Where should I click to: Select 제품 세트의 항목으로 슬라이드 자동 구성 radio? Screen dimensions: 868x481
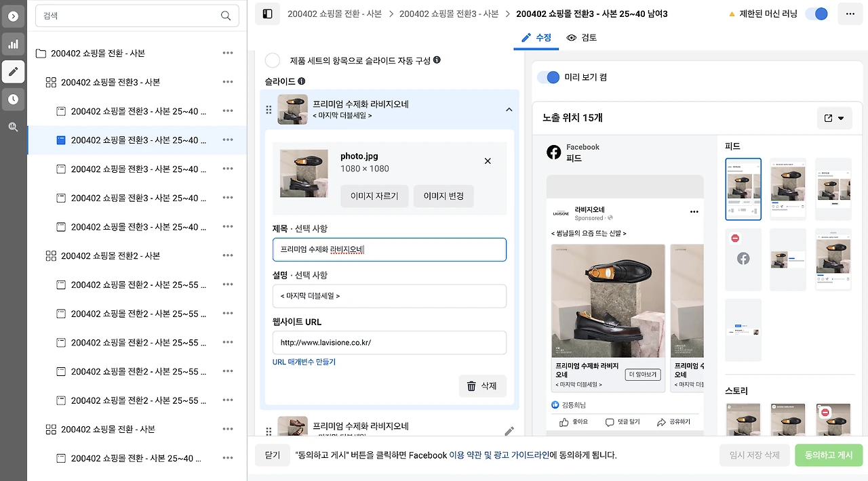click(273, 60)
